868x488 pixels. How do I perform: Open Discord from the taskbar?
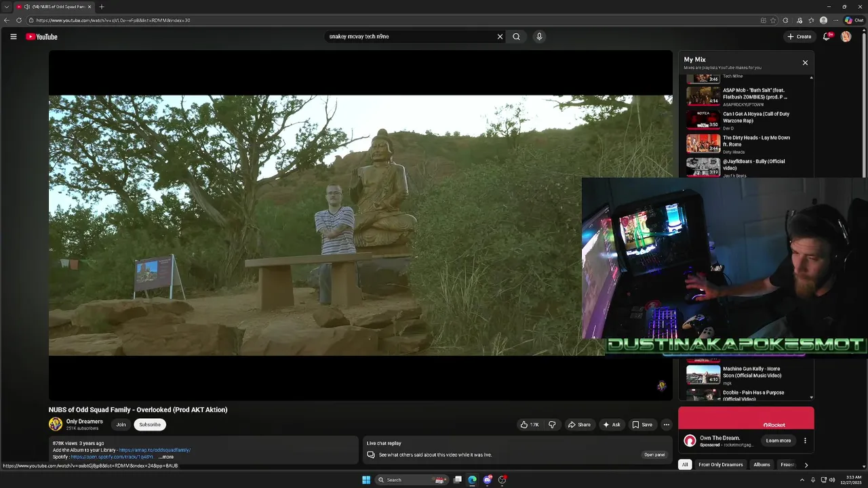(487, 480)
